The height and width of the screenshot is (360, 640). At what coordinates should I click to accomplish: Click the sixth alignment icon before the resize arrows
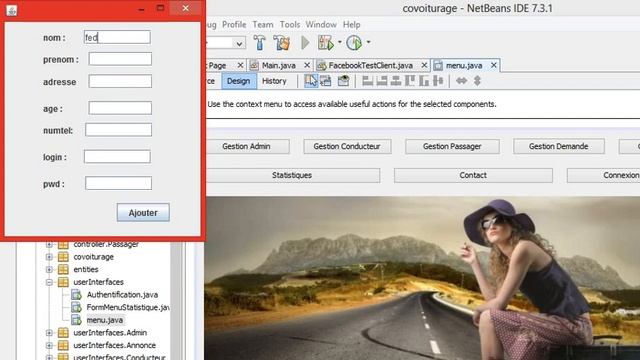click(x=438, y=81)
